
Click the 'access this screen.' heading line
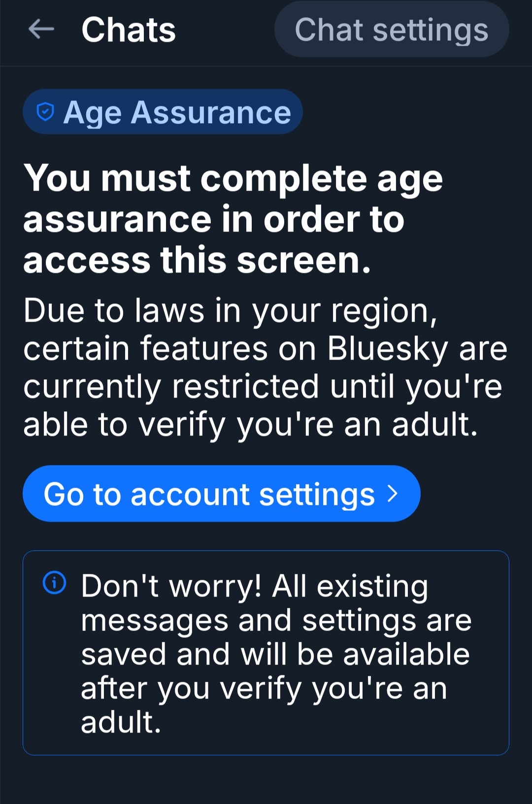click(x=197, y=260)
